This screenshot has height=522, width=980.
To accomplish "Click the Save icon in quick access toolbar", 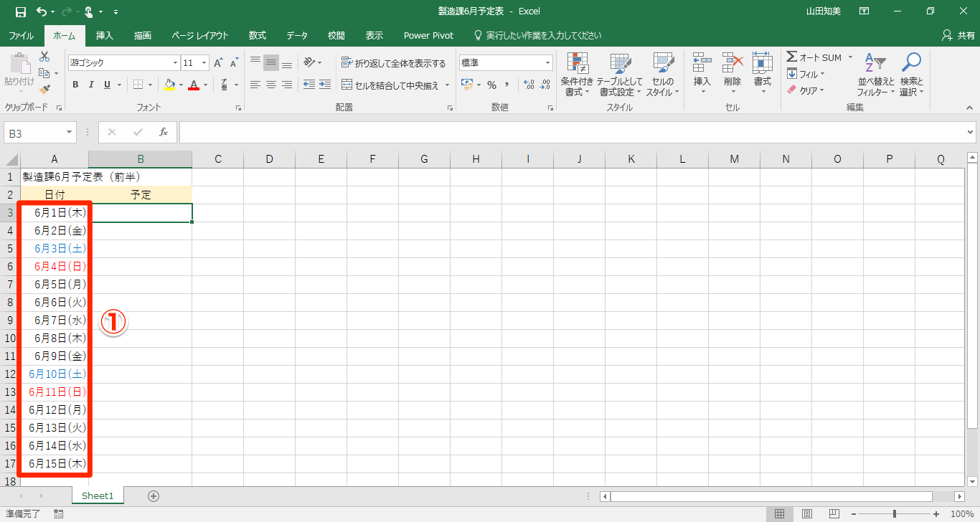I will (20, 11).
